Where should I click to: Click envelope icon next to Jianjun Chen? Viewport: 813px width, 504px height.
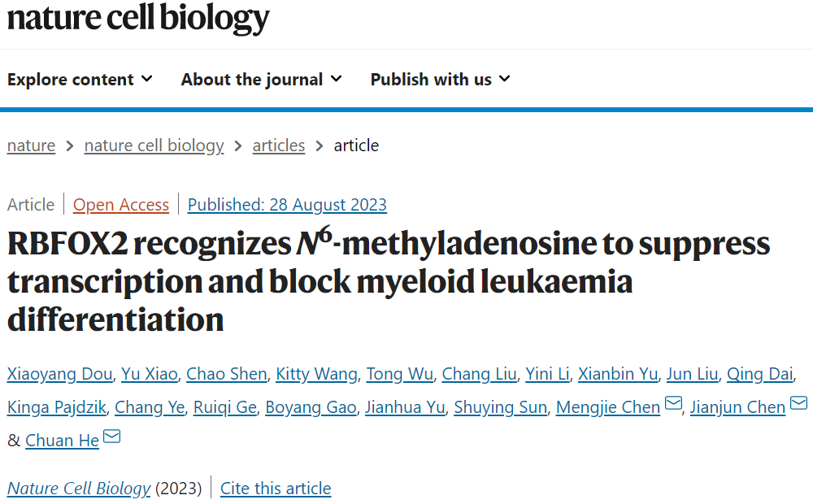click(798, 403)
